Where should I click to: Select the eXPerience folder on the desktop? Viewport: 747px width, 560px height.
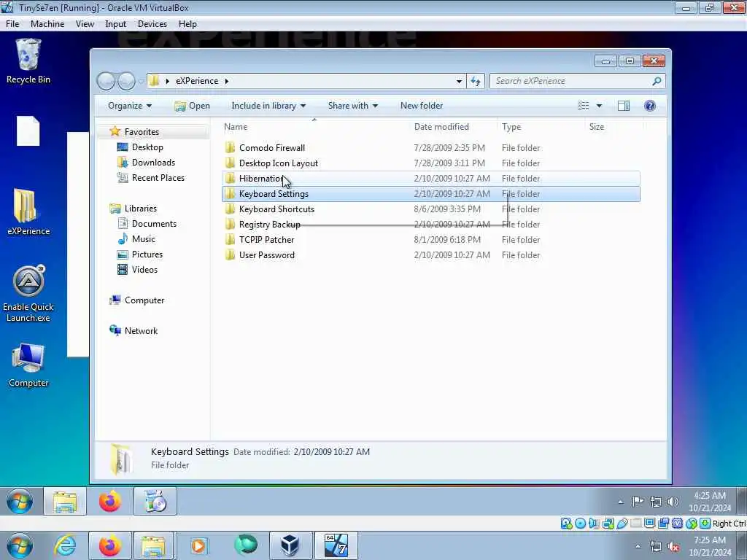28,212
